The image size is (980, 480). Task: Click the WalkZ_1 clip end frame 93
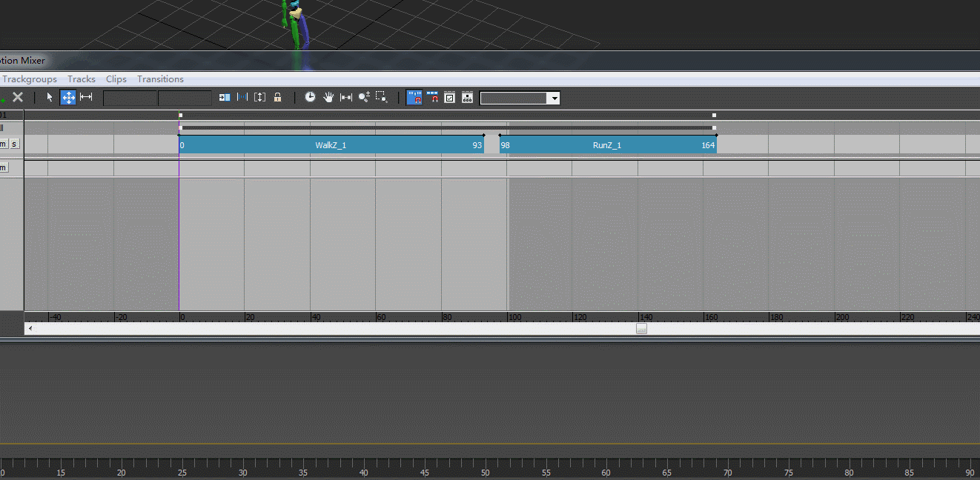pos(477,145)
